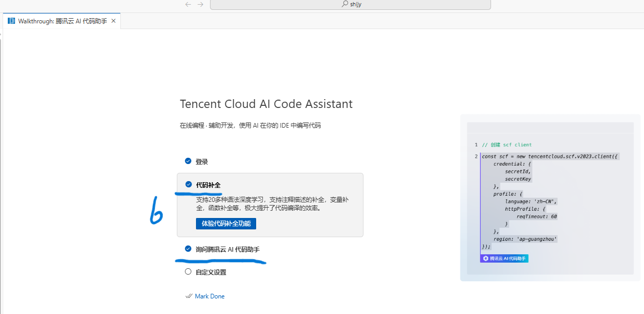The image size is (644, 314).
Task: Go forward with the right arrow
Action: pos(200,4)
